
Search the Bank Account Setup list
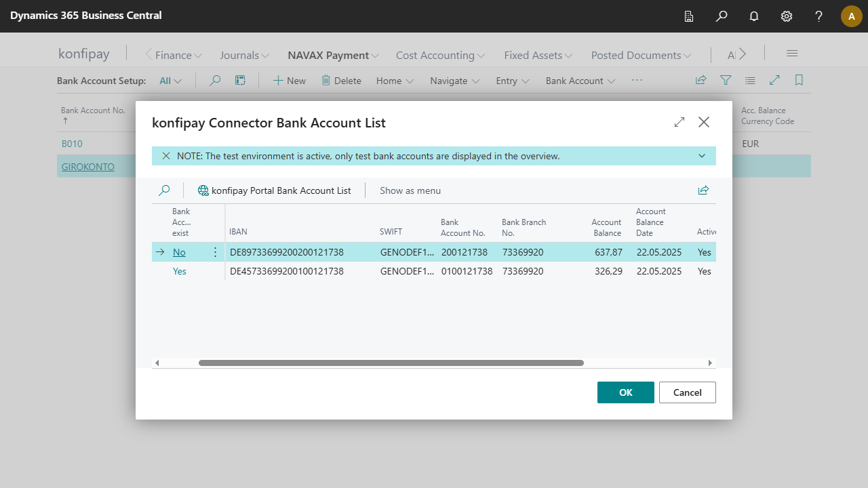(215, 81)
